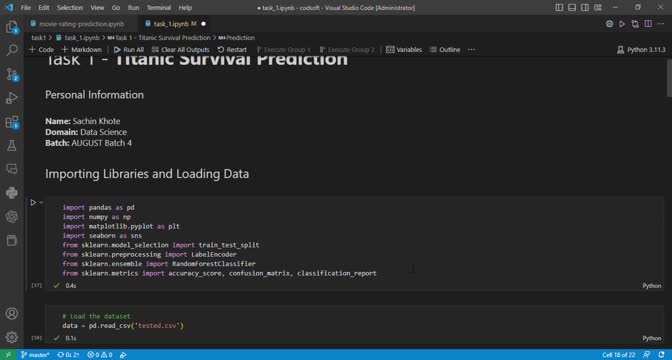Run the imports code cell

click(x=33, y=202)
